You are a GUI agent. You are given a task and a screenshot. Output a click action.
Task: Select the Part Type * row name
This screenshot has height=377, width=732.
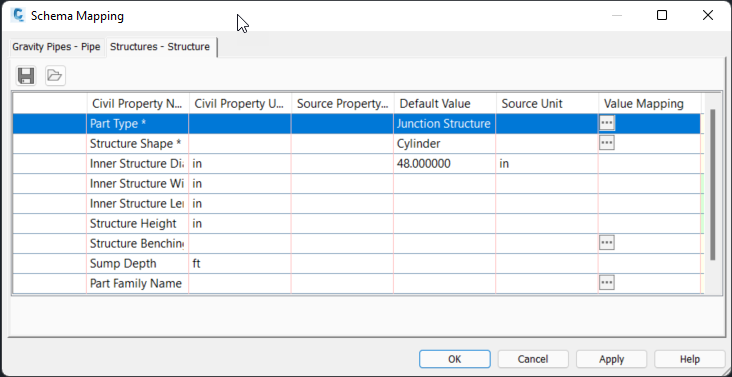coord(138,124)
